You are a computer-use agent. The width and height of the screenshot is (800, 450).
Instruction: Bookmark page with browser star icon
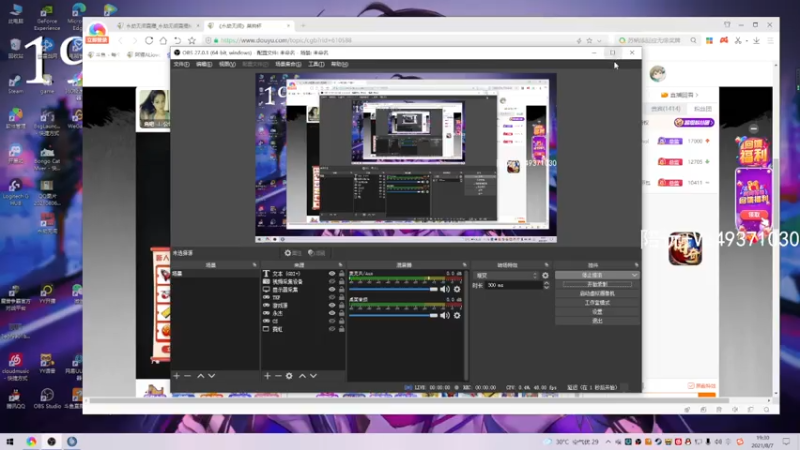point(192,40)
